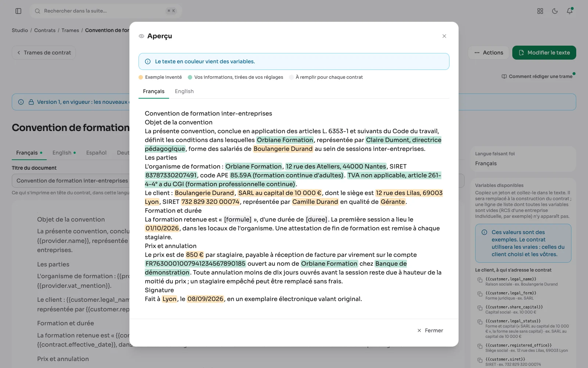Open the apps grid icon
Viewport: 588px width, 368px height.
540,11
